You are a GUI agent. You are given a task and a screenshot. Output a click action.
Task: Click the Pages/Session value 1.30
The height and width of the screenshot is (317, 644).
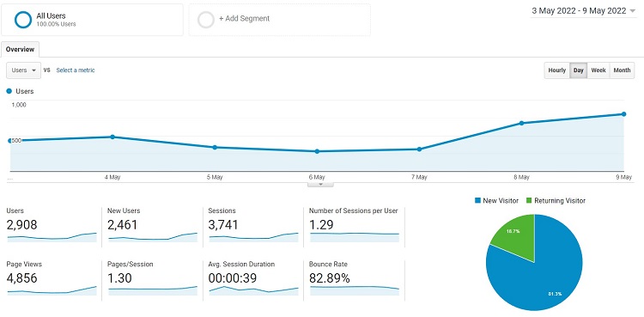point(119,278)
